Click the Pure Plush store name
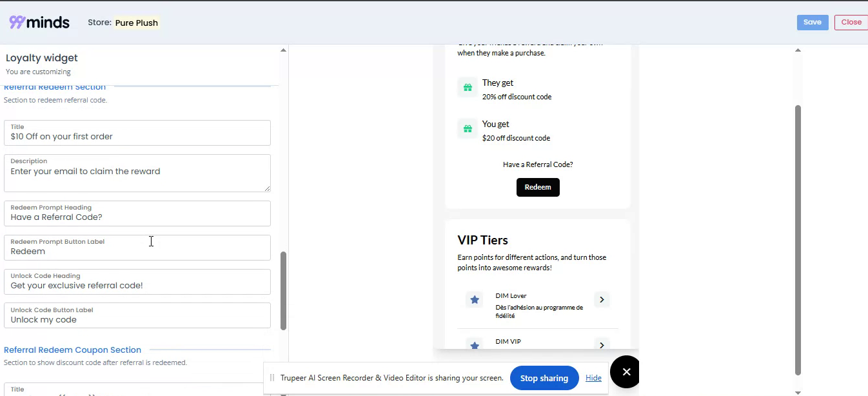The height and width of the screenshot is (396, 868). (x=137, y=23)
